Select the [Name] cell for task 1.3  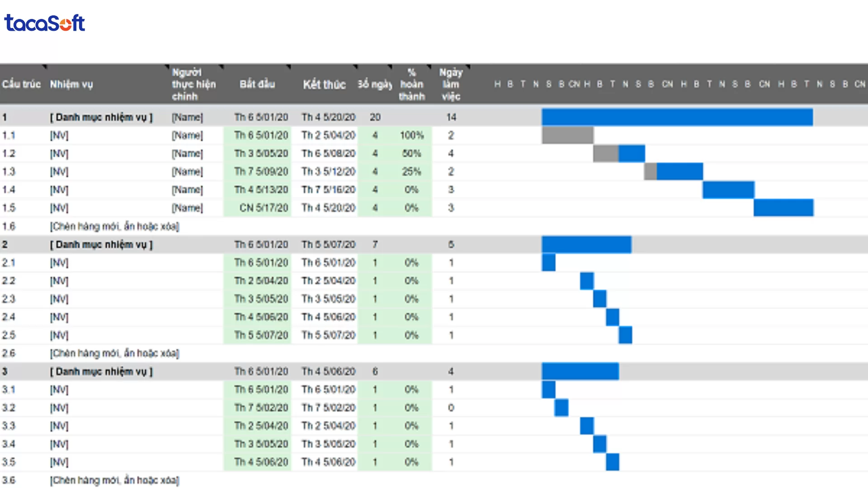pyautogui.click(x=187, y=171)
